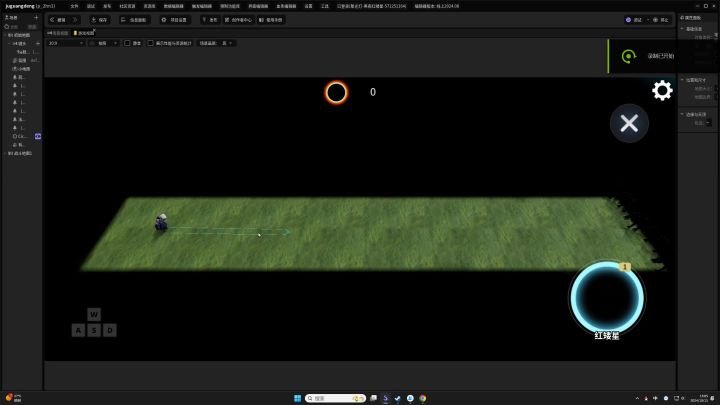This screenshot has height=405, width=720.
Task: Open the dropdown arrow beside debug button
Action: [x=648, y=20]
